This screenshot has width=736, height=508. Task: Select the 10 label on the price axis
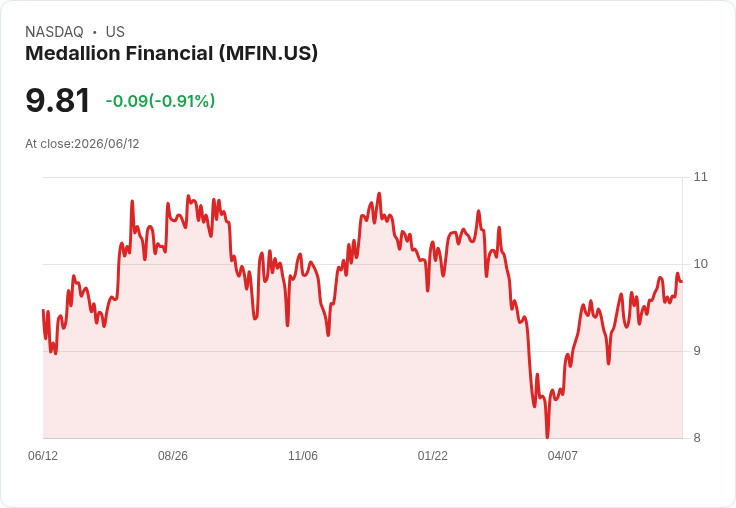pos(700,264)
